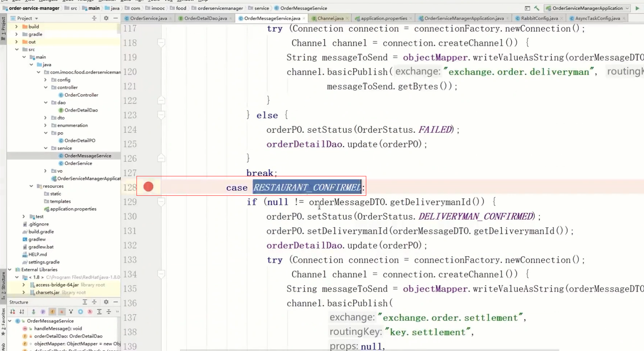Toggle group methods by defining type
The image size is (644, 351).
71,312
